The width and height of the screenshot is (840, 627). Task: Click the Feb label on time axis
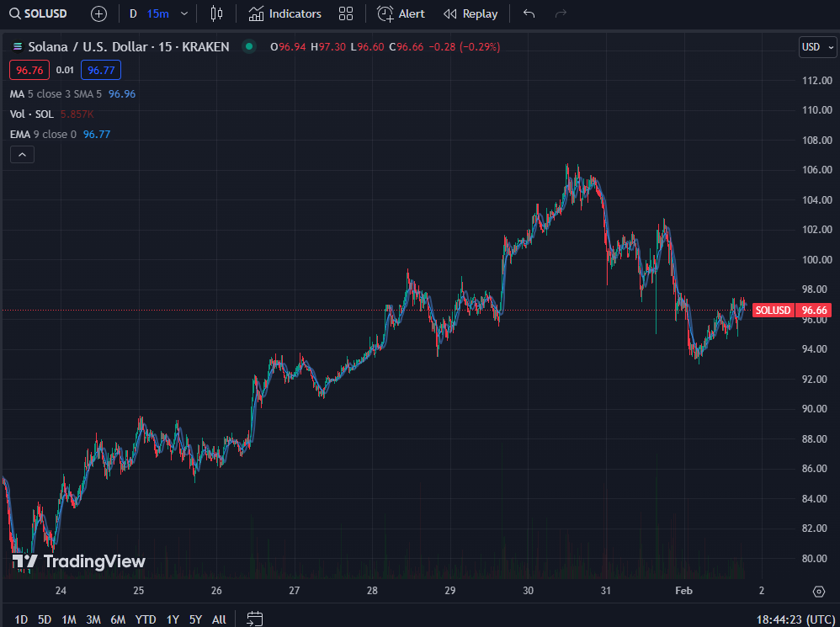[683, 591]
